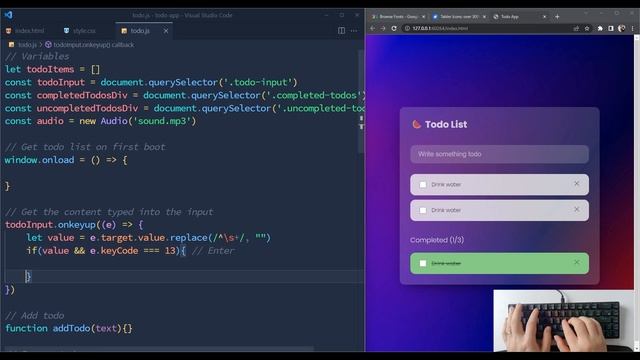The height and width of the screenshot is (360, 640).
Task: Click the 'Write something todo' input field
Action: pyautogui.click(x=499, y=154)
